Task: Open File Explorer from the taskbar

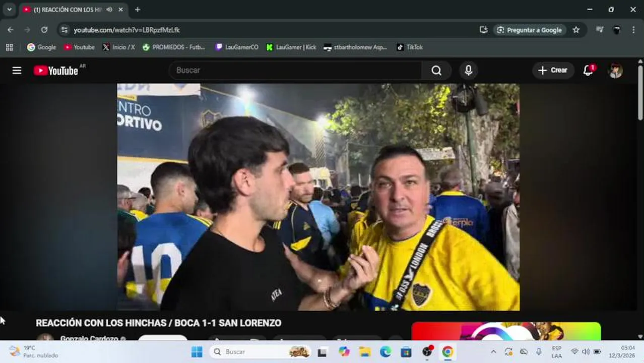Action: tap(365, 352)
